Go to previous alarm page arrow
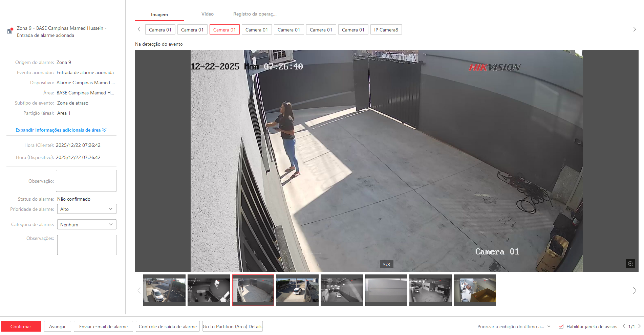The image size is (644, 335). tap(624, 326)
